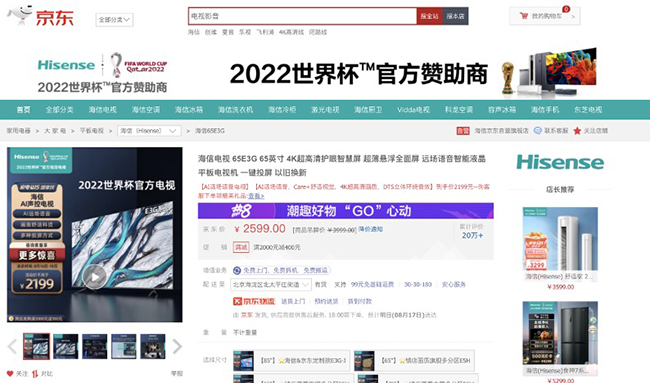Viewport: 650px width, 383px height.
Task: Select the first selected product thumbnail
Action: coord(36,346)
